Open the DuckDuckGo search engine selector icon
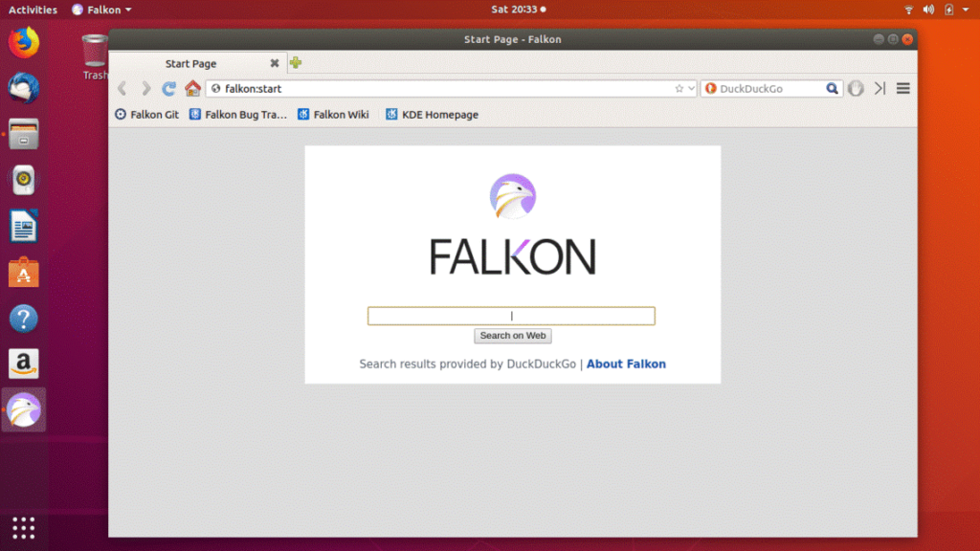This screenshot has height=551, width=980. point(711,89)
